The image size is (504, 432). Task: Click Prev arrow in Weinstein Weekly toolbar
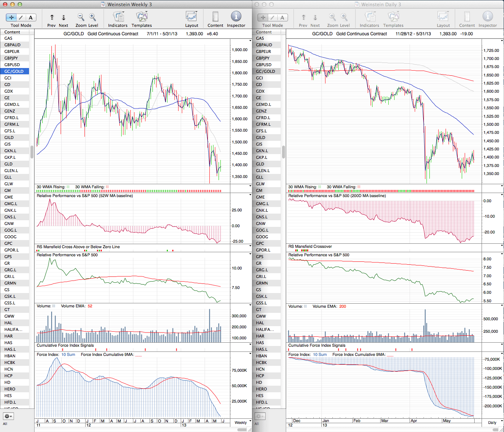[x=52, y=17]
